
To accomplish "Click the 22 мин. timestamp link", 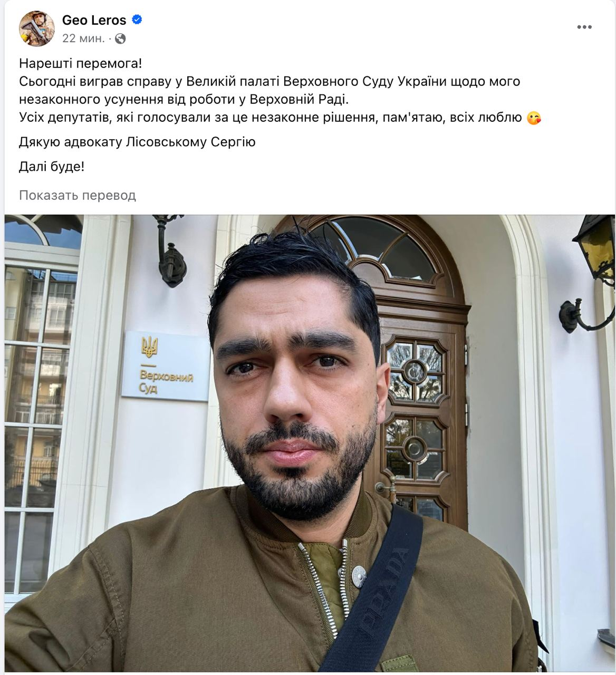I will [x=83, y=38].
